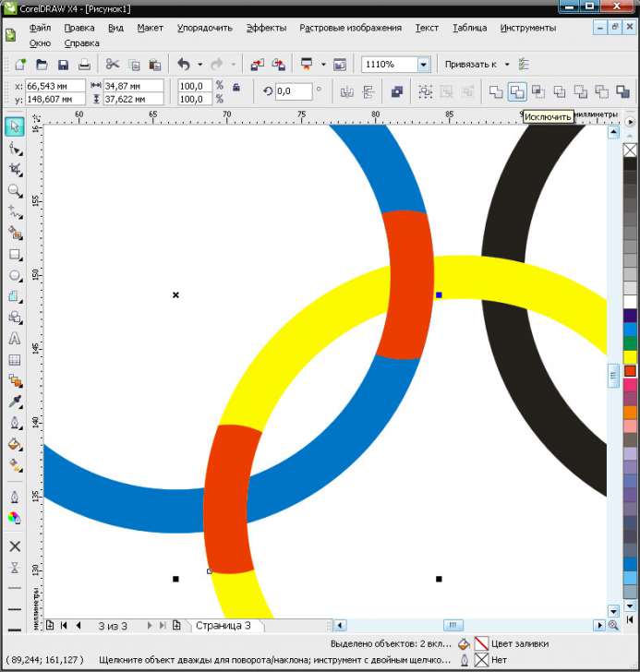
Task: Open the Упорядочить menu
Action: [204, 28]
